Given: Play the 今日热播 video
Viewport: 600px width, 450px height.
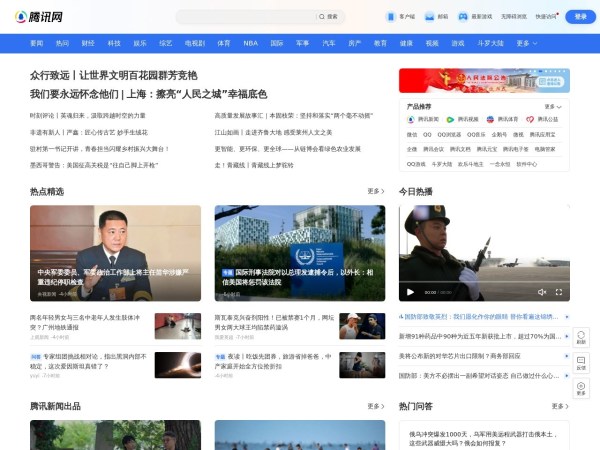Looking at the screenshot, I should [x=410, y=292].
